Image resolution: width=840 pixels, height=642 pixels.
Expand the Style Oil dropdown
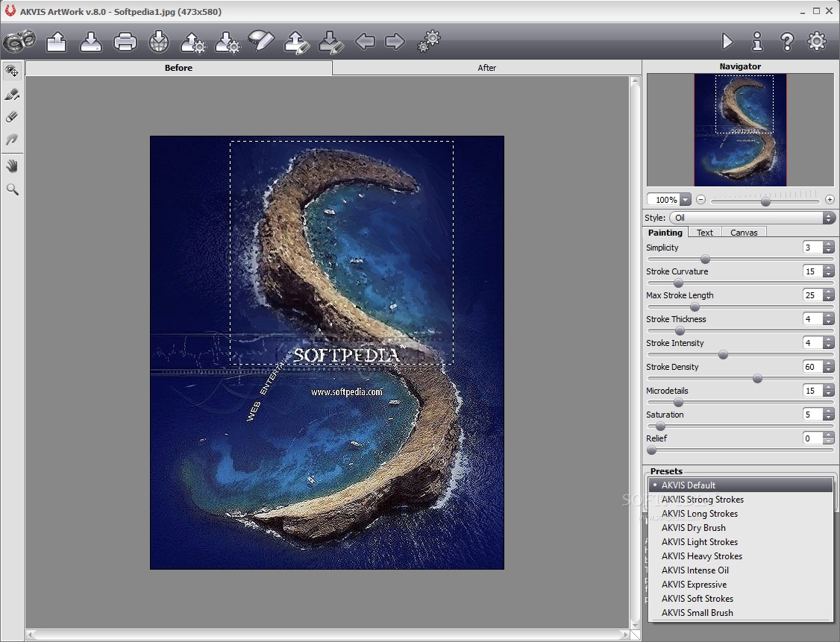click(752, 218)
